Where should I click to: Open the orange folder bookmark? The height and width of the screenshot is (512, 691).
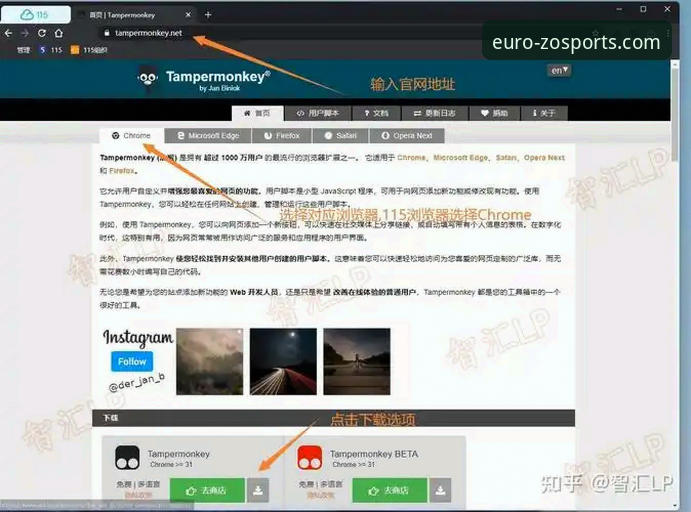tap(89, 50)
